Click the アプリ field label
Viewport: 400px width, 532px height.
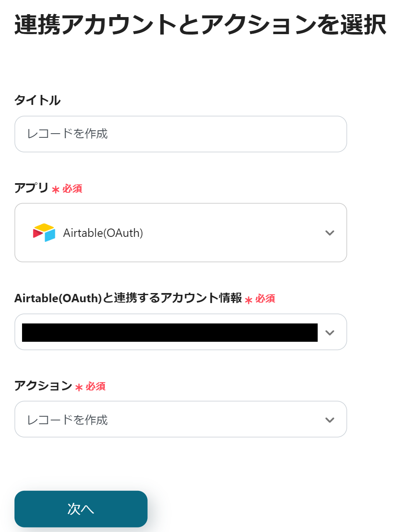[x=32, y=188]
